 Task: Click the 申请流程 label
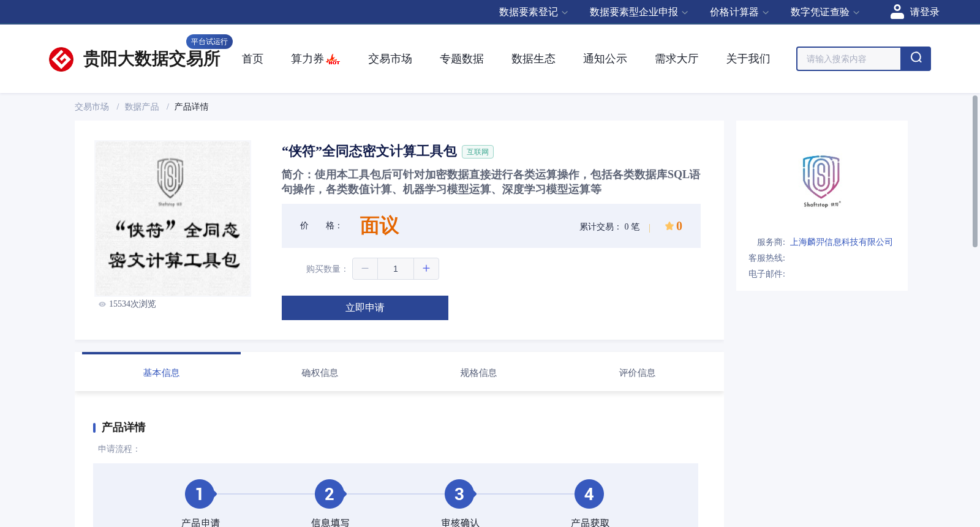[x=119, y=449]
